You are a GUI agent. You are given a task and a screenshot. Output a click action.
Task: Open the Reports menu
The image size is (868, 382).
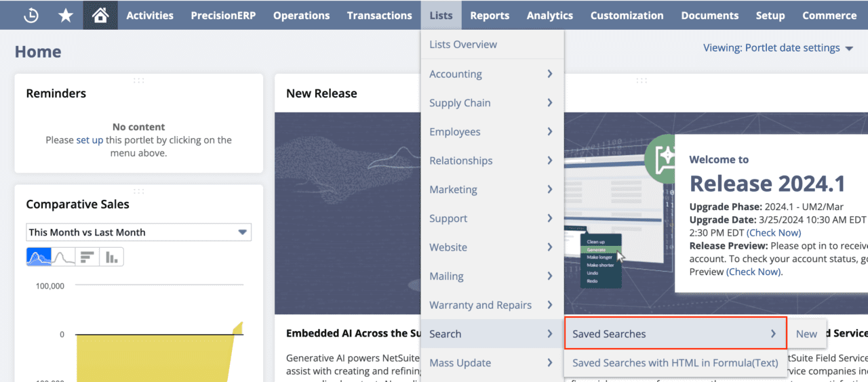(x=490, y=15)
